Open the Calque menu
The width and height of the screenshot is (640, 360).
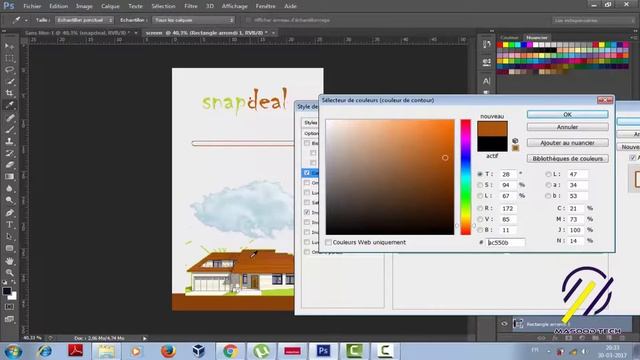[x=110, y=6]
